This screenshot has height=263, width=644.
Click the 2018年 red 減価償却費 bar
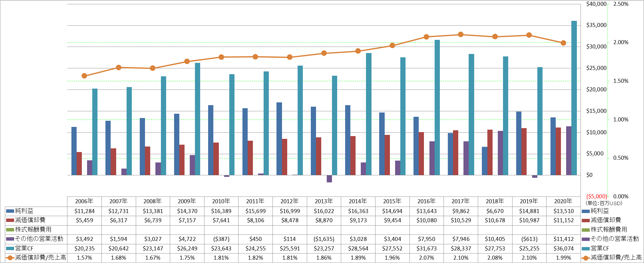[490, 152]
